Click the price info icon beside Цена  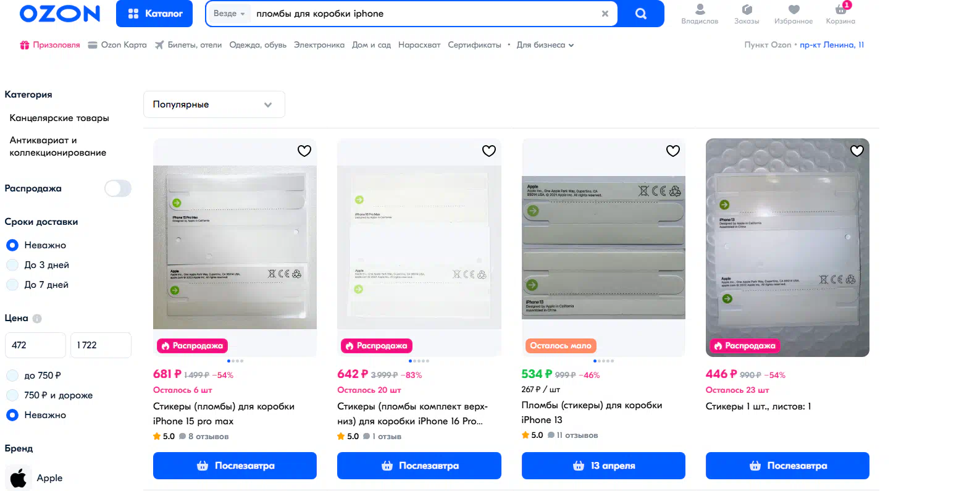coord(37,319)
